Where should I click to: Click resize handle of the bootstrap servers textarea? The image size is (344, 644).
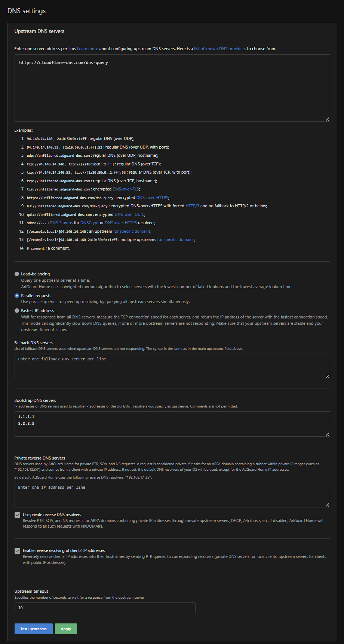click(328, 434)
